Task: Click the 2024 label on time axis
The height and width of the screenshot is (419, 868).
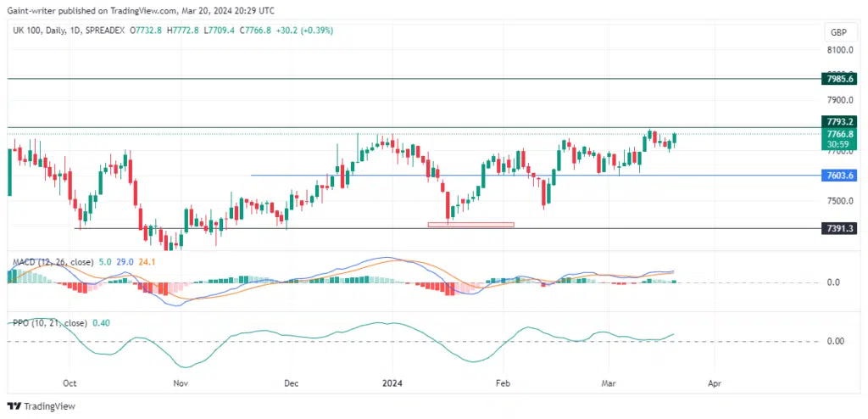Action: click(x=391, y=383)
